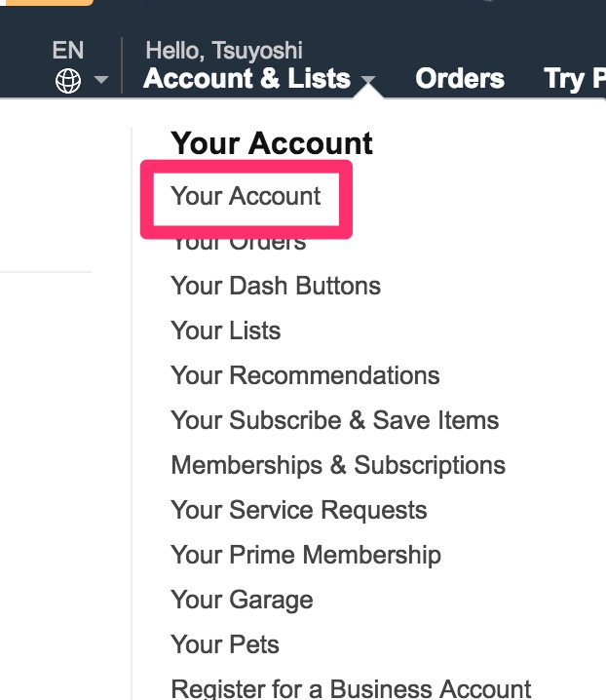606x700 pixels.
Task: Click the Try Prime link in header
Action: coord(575,80)
